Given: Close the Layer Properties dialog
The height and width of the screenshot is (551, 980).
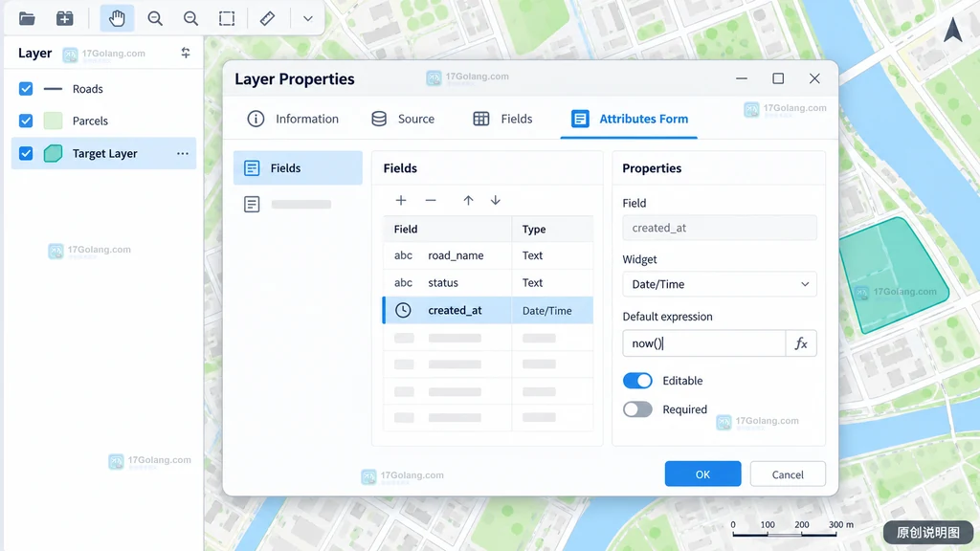Looking at the screenshot, I should [814, 78].
